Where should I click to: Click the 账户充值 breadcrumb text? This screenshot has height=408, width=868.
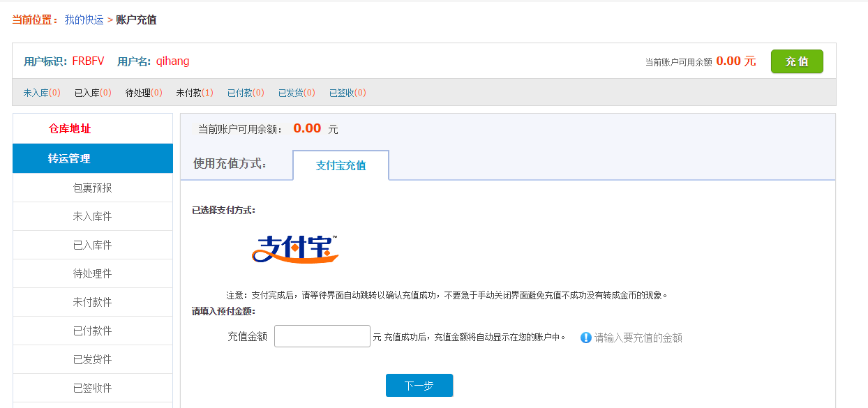click(x=136, y=20)
